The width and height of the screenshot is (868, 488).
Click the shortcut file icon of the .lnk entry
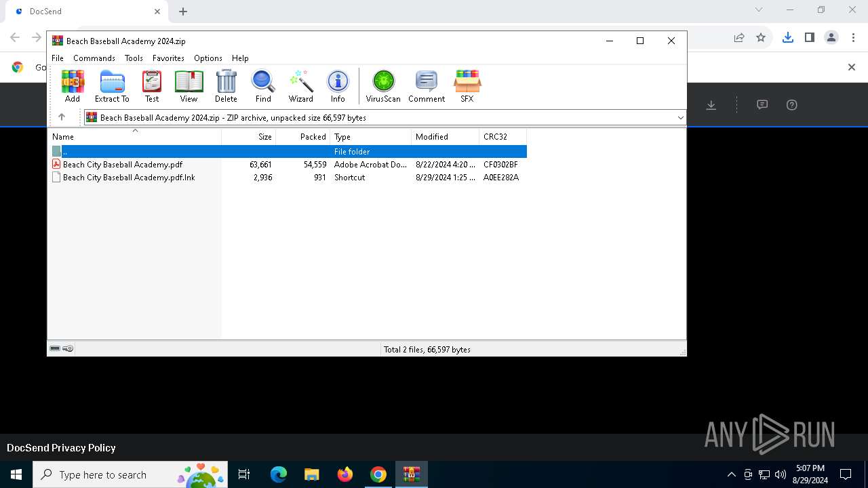(57, 177)
